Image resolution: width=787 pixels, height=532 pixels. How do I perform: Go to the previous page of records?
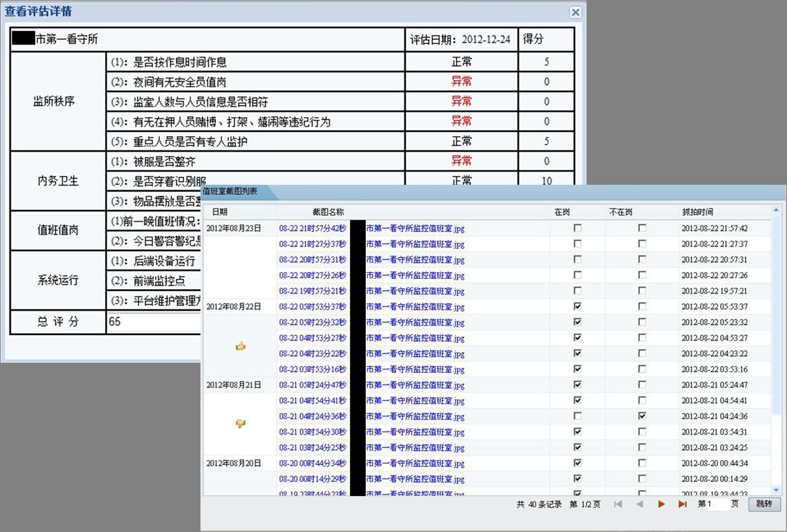(x=639, y=504)
